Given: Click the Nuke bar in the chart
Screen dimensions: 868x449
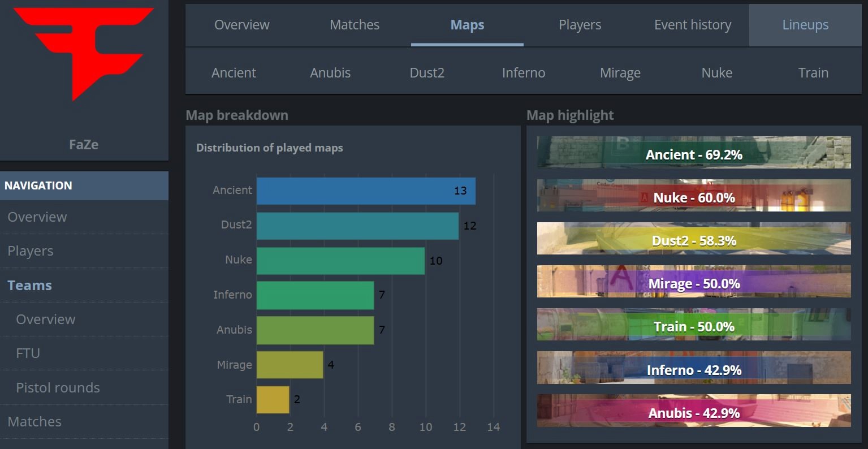Looking at the screenshot, I should tap(340, 261).
